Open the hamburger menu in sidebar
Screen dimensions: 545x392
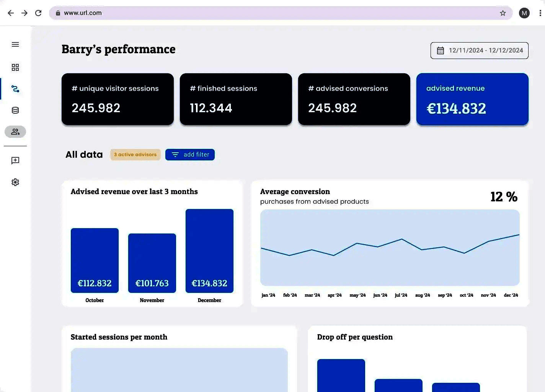15,44
